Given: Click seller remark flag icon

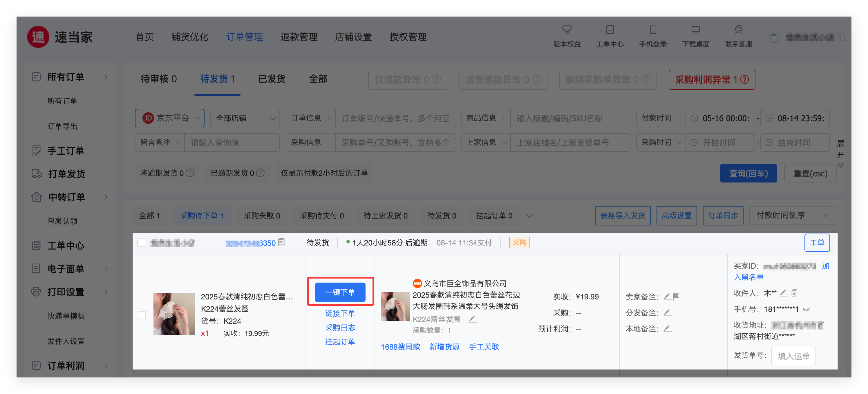Looking at the screenshot, I should [x=676, y=297].
